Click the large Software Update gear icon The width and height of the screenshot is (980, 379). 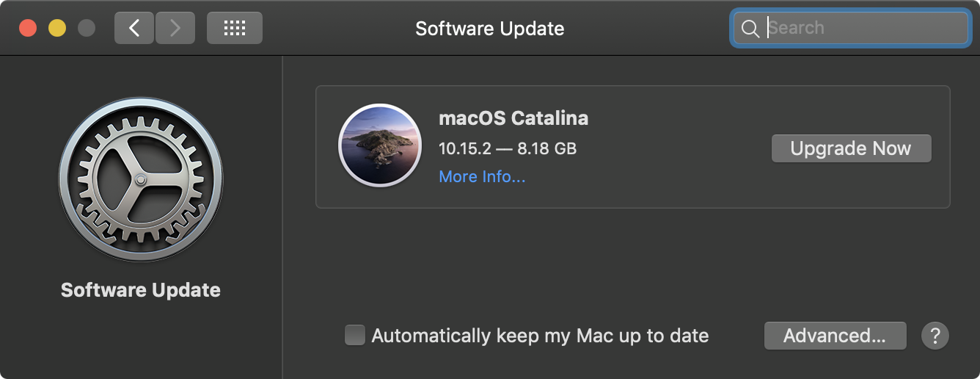(141, 180)
